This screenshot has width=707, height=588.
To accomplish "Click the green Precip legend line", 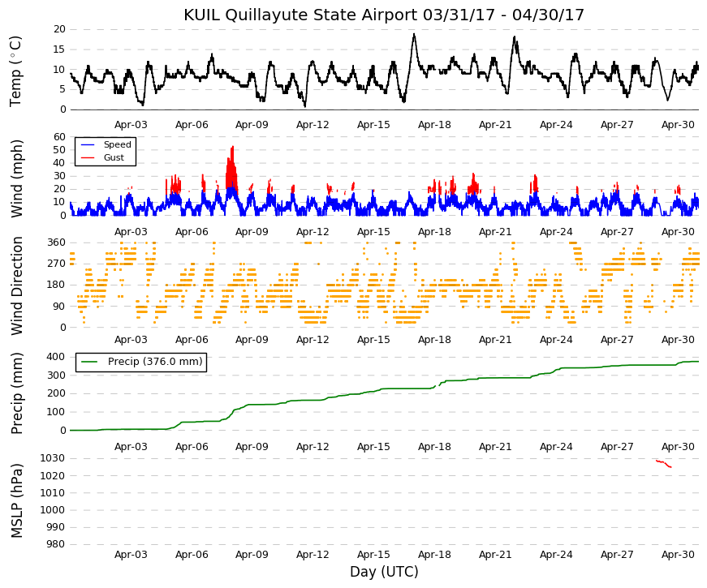I will (89, 362).
